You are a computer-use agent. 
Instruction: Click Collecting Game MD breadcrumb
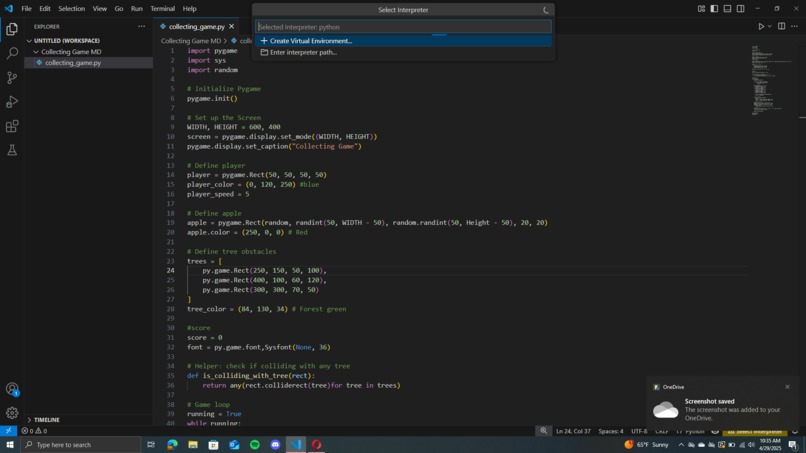tap(191, 41)
